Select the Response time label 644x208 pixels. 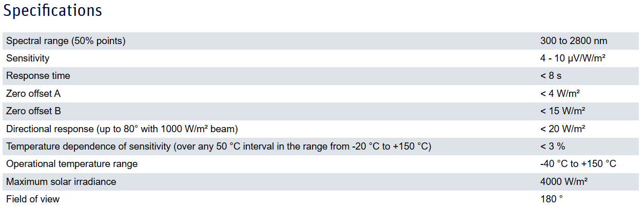[38, 76]
